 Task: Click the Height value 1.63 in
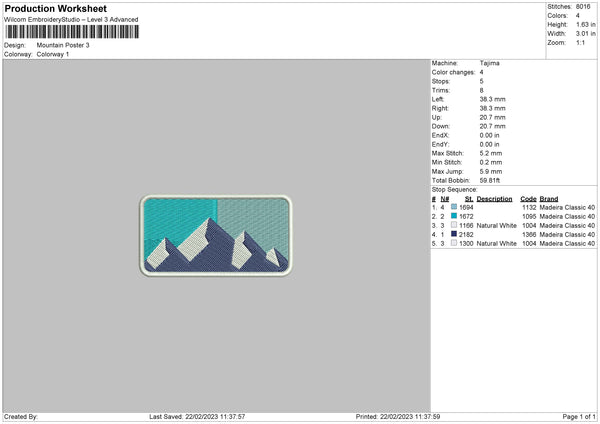tap(586, 24)
